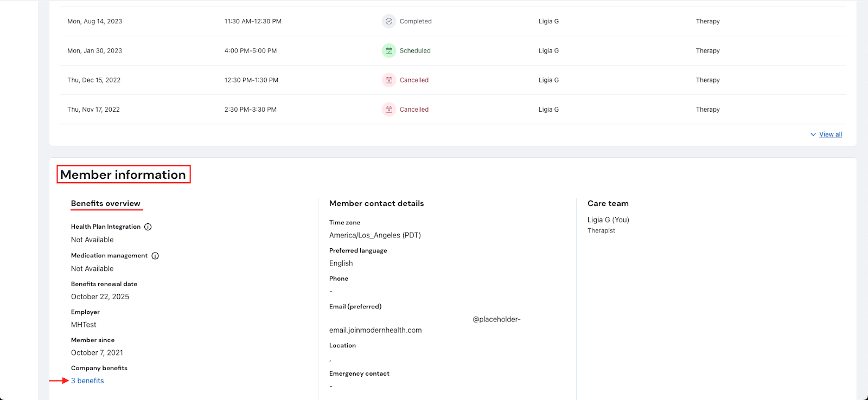Click the green Scheduled calendar icon
The width and height of the screenshot is (868, 400).
pyautogui.click(x=388, y=50)
